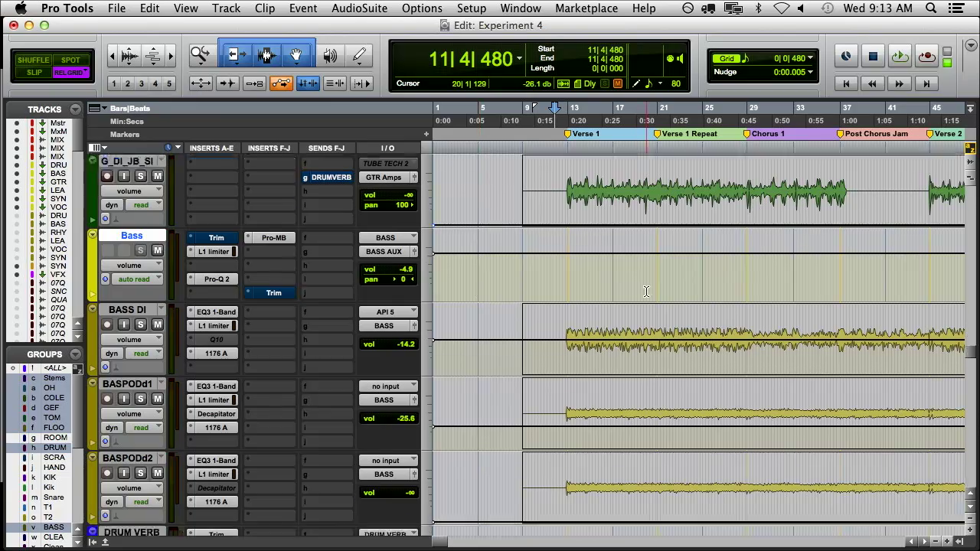
Task: Toggle Link Timeline and Edit Selection
Action: coord(308,83)
